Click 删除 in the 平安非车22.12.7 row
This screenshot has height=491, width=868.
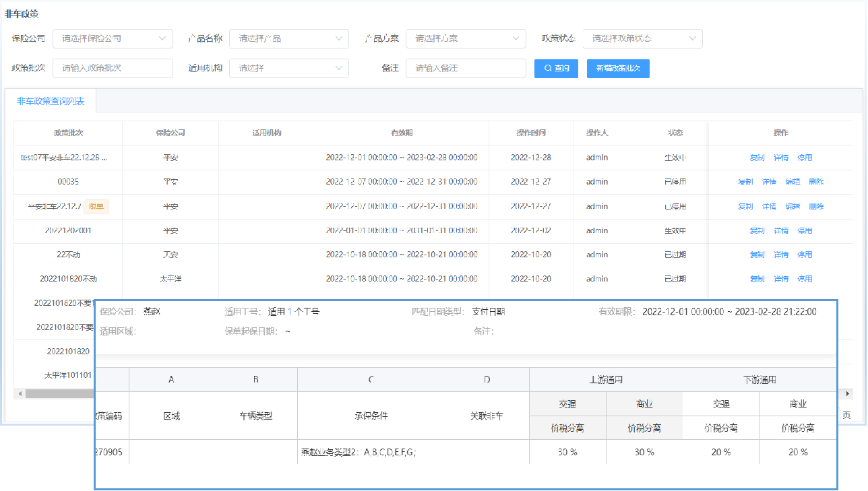(x=816, y=206)
